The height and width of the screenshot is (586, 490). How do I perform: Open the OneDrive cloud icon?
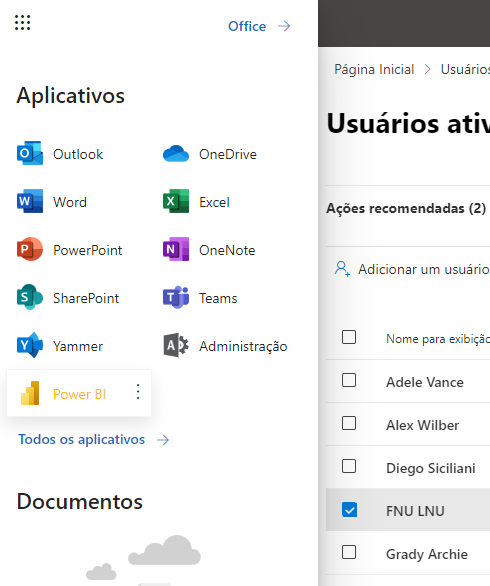(176, 154)
